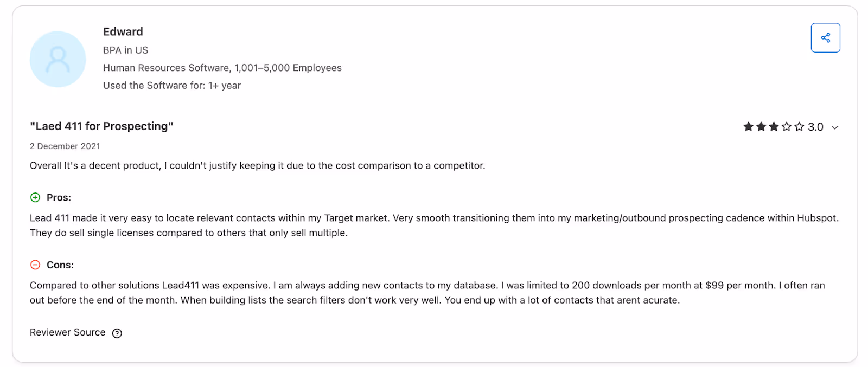The image size is (868, 367).
Task: Click the Cons section heading
Action: click(60, 265)
